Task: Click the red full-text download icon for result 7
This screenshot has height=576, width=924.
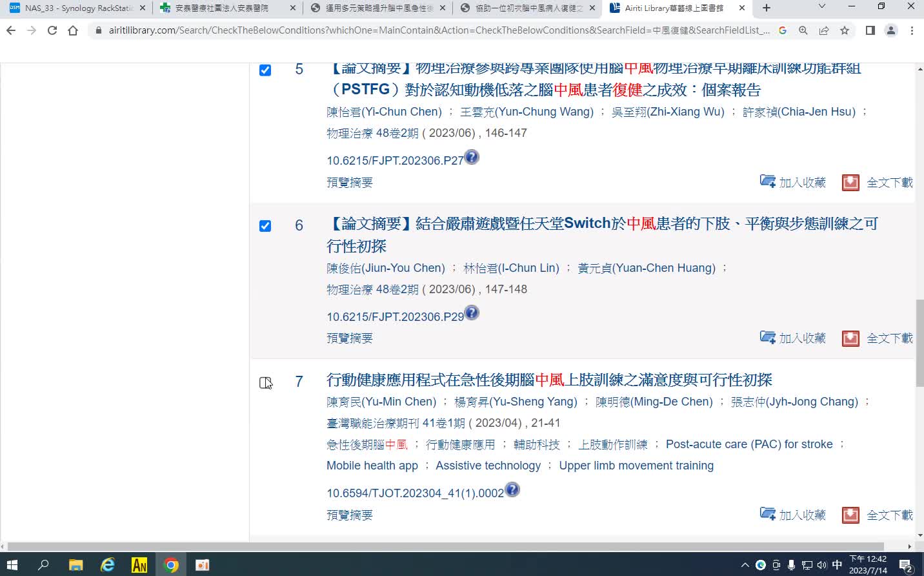Action: (850, 515)
